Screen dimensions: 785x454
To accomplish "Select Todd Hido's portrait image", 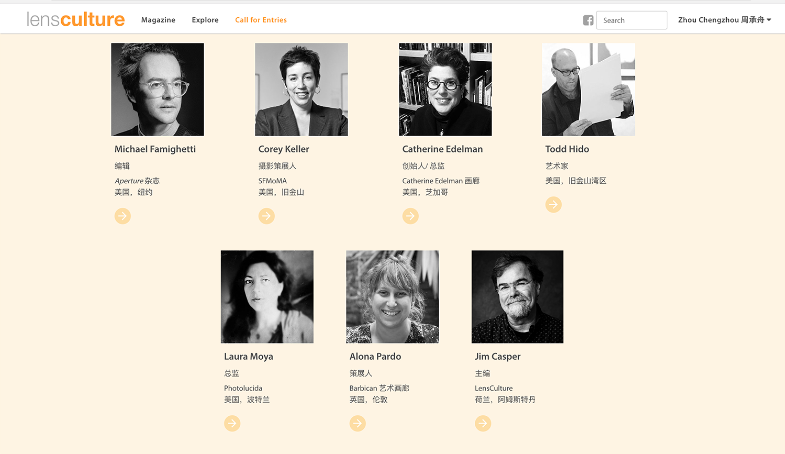I will tap(588, 89).
